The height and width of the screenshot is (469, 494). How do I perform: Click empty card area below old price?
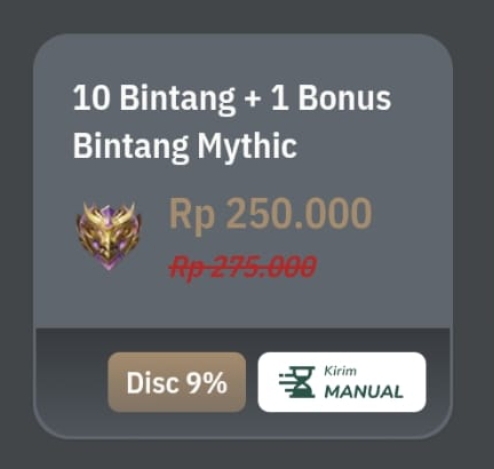[243, 305]
